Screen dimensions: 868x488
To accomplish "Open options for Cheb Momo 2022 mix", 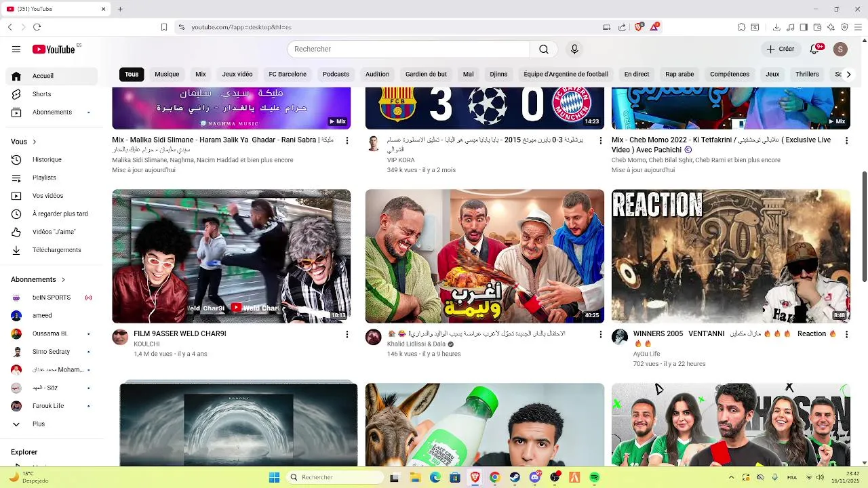I will (846, 140).
